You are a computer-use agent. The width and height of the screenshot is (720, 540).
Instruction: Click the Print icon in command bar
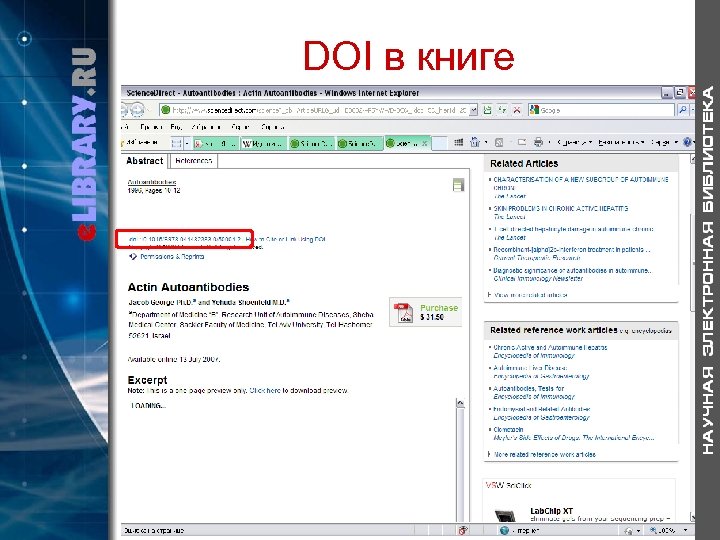click(538, 143)
